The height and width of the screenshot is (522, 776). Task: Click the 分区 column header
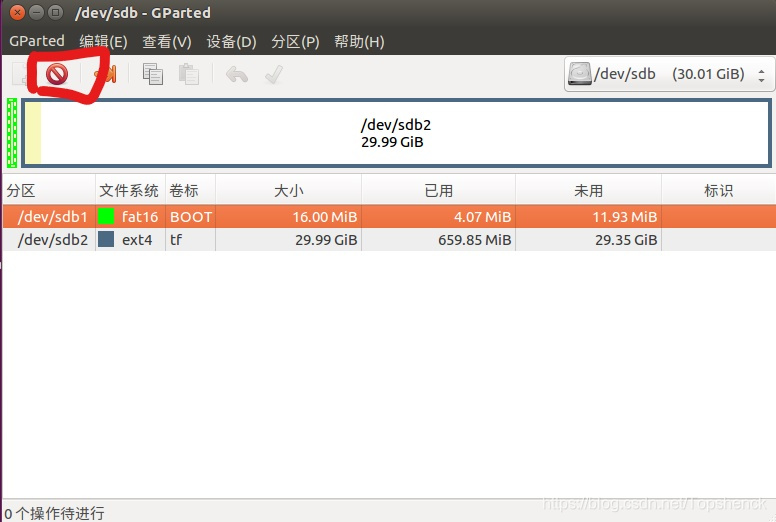point(48,190)
